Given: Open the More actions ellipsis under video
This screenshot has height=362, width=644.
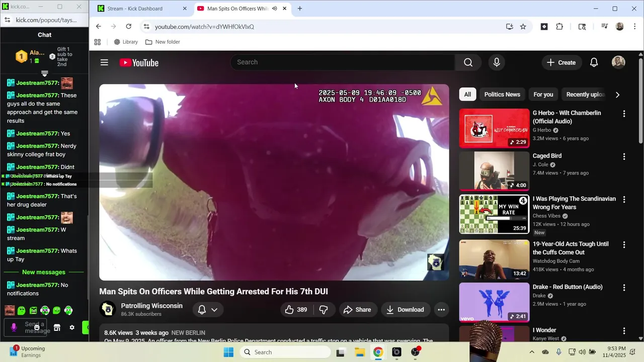Looking at the screenshot, I should click(x=441, y=310).
